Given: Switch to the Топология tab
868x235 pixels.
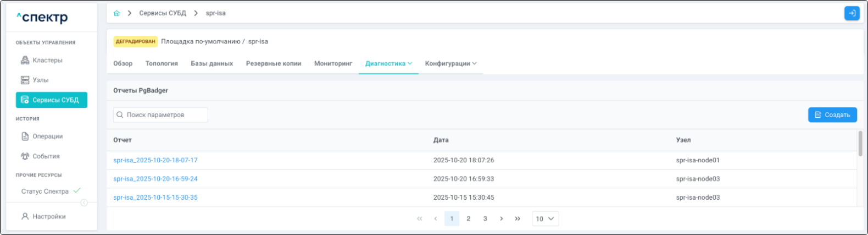Looking at the screenshot, I should tap(162, 63).
